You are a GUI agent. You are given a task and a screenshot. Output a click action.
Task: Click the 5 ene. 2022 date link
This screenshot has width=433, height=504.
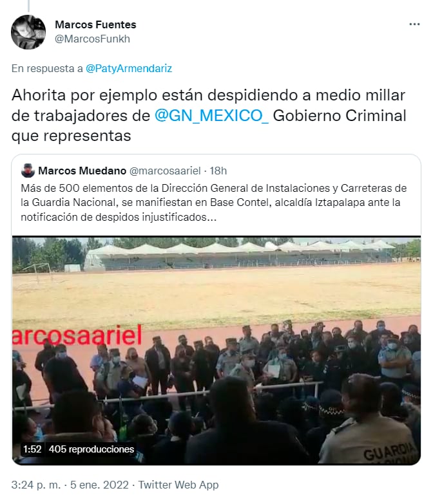(99, 485)
